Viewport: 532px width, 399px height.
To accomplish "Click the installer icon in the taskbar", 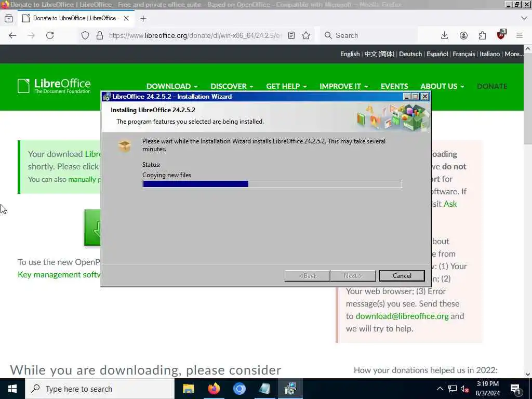I will click(290, 389).
